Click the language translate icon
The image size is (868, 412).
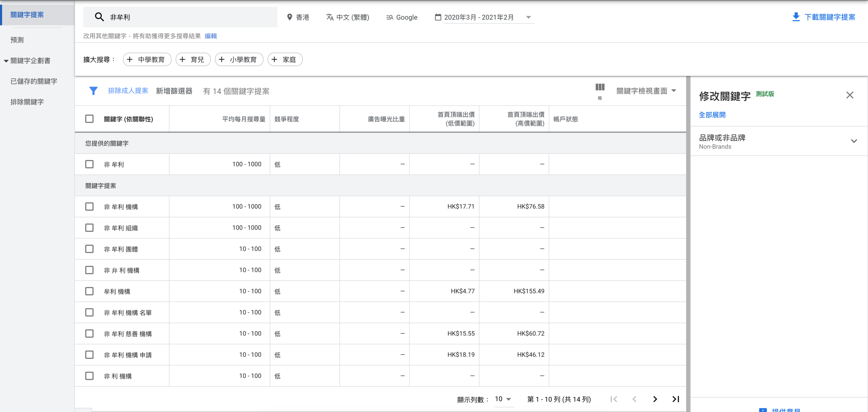pyautogui.click(x=330, y=17)
